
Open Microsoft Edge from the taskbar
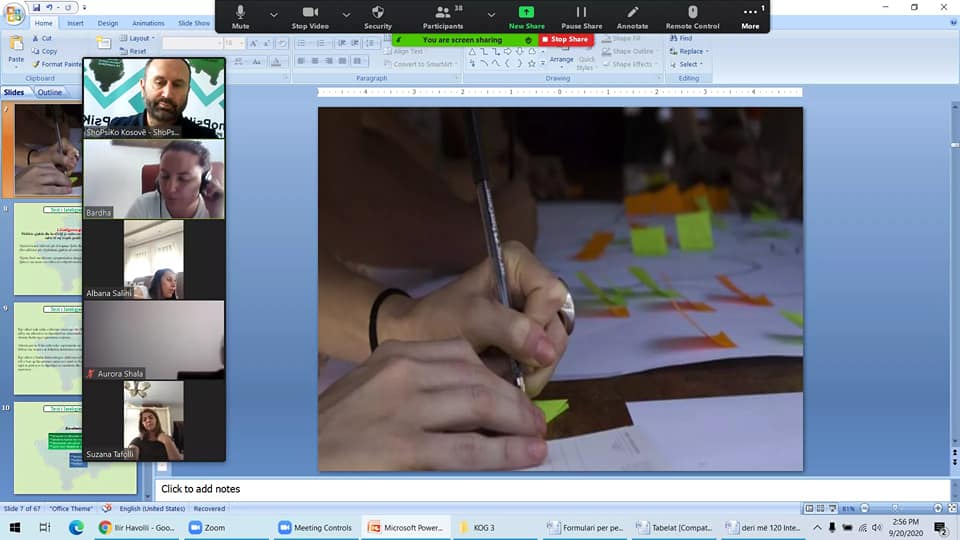click(76, 527)
